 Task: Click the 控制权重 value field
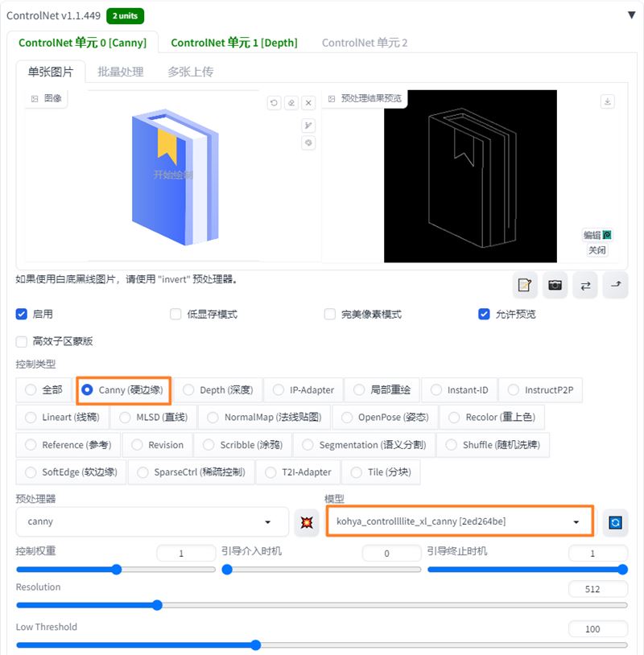(x=186, y=553)
